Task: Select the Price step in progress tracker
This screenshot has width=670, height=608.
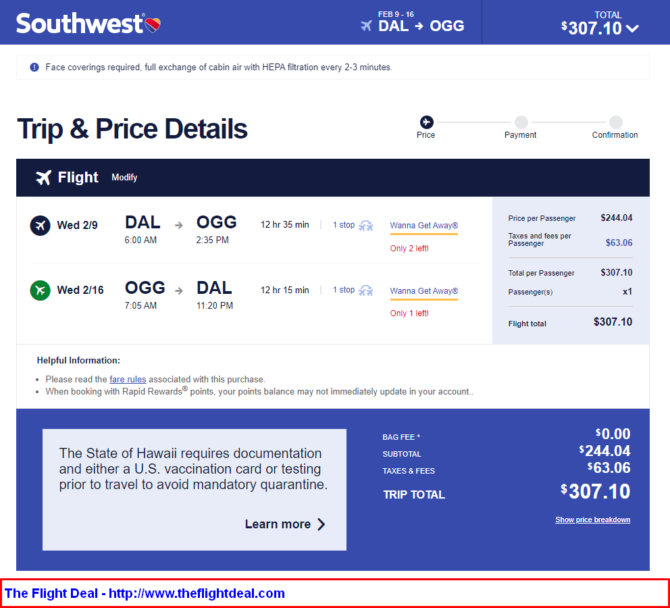Action: [x=426, y=122]
